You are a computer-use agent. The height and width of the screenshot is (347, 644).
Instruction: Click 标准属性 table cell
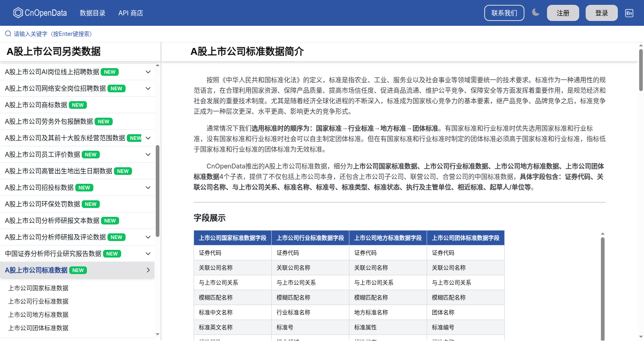tap(388, 327)
